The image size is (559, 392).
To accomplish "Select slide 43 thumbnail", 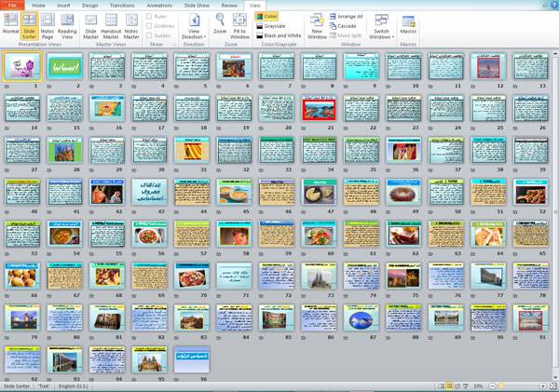I will 149,192.
